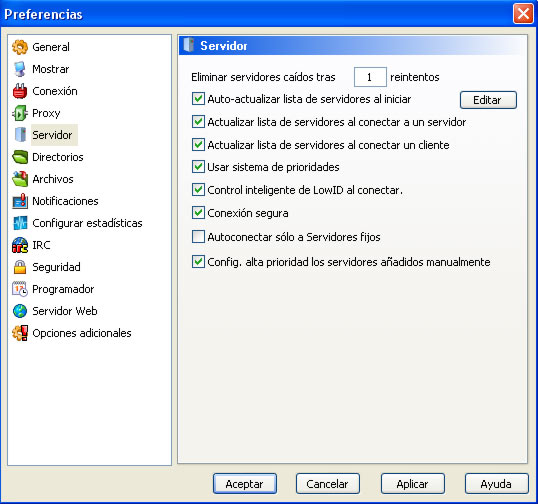Select the Mostrar preferences page

point(51,69)
